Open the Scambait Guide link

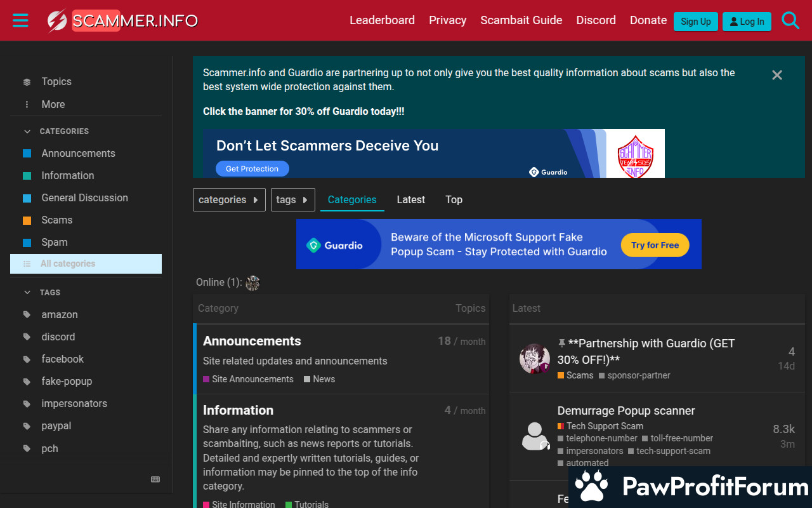(521, 20)
